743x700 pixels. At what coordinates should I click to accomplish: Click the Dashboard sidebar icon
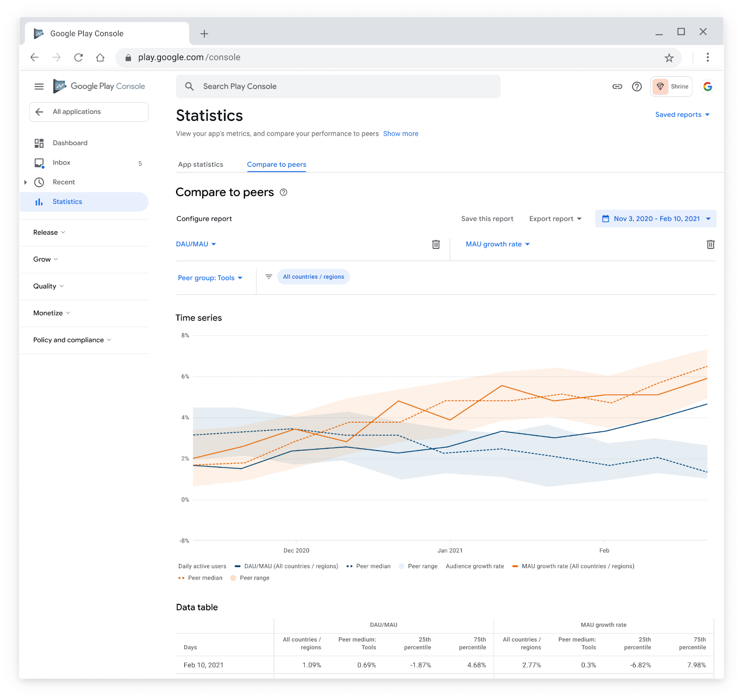[x=39, y=143]
